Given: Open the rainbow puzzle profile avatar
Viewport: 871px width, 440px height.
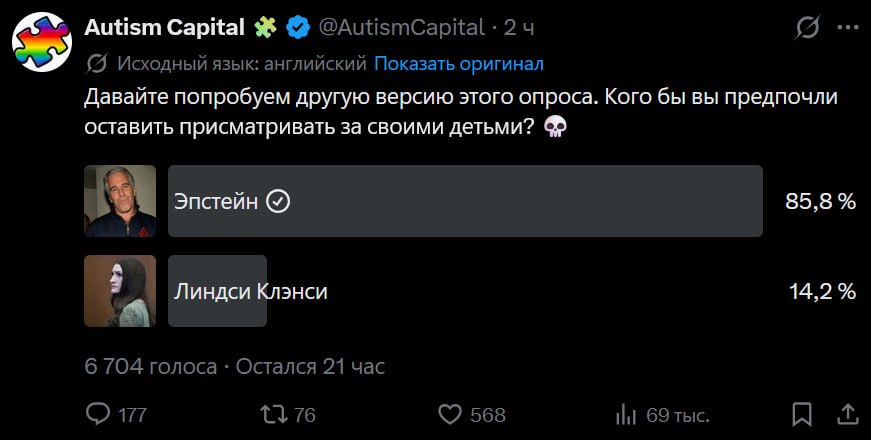Looking at the screenshot, I should click(42, 42).
